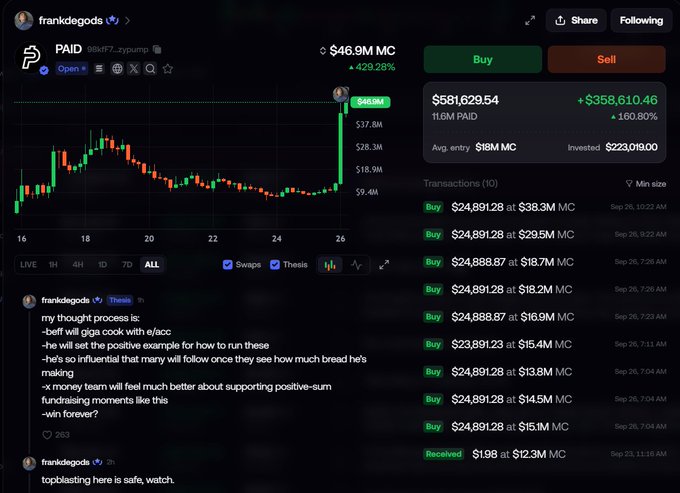Image resolution: width=680 pixels, height=493 pixels.
Task: Click the Share button
Action: [576, 20]
